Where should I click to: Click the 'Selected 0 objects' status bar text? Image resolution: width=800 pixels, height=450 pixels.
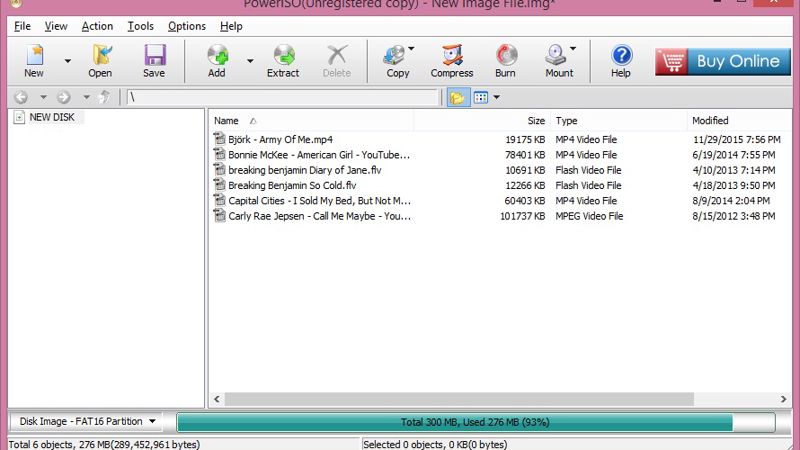(x=435, y=444)
